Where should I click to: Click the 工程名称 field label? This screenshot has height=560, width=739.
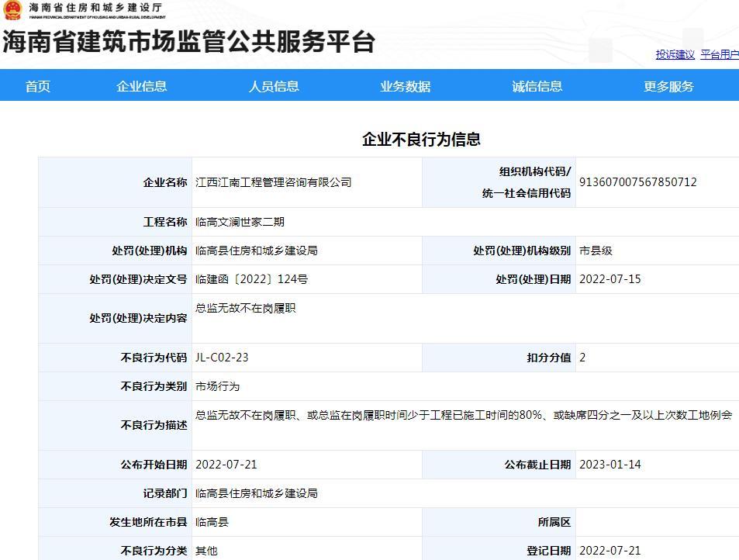(165, 222)
